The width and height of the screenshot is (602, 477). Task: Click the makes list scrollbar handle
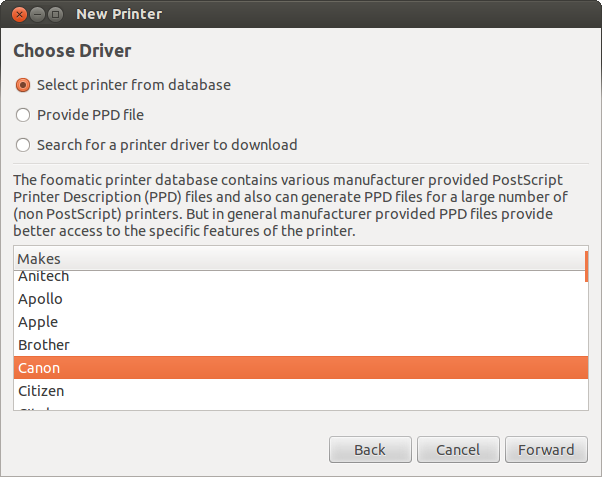point(586,266)
